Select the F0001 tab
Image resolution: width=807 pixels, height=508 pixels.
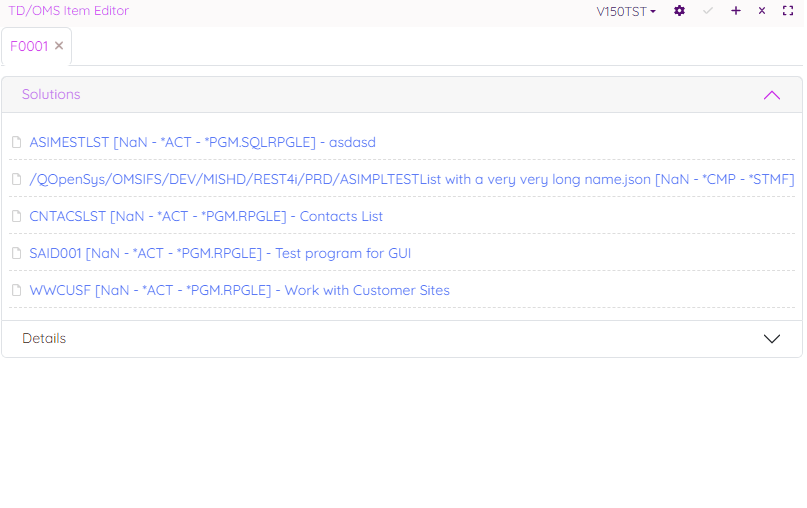[29, 46]
